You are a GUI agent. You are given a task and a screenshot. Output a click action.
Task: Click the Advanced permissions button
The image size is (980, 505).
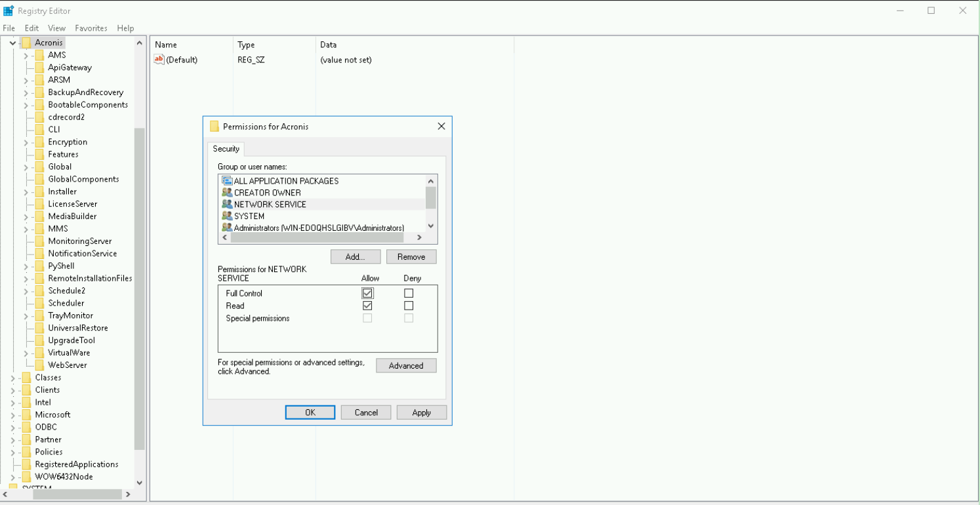coord(405,365)
